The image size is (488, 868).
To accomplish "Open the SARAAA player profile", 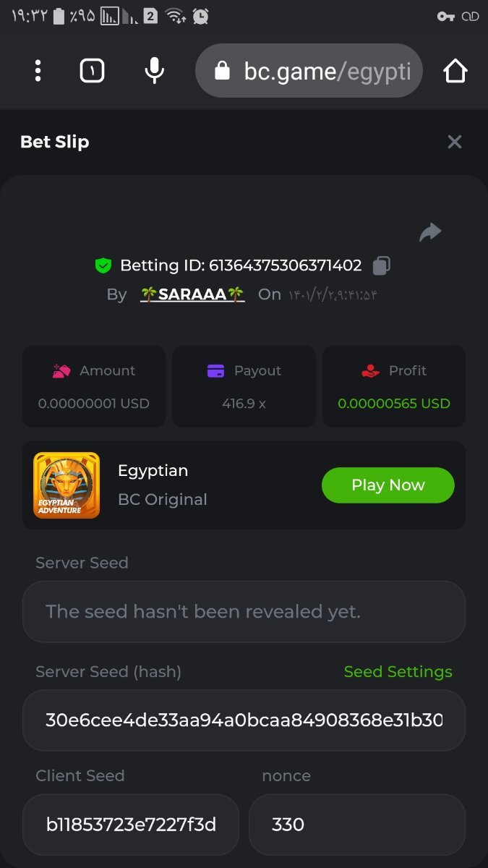I will [x=192, y=294].
